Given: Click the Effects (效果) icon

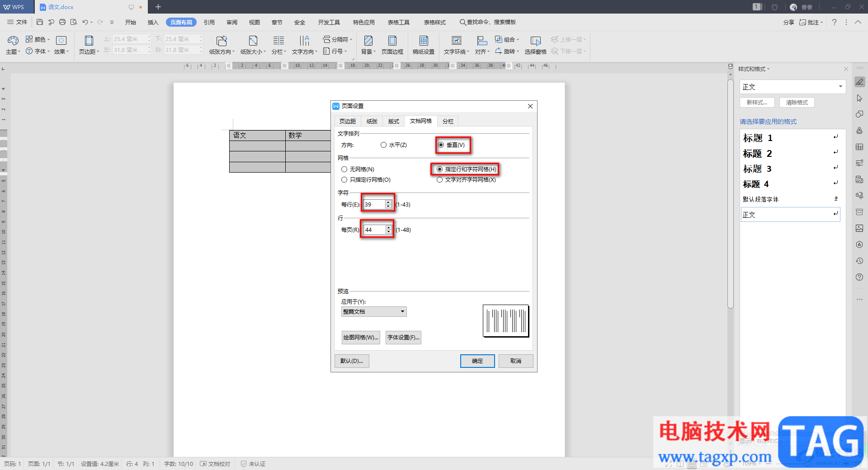Looking at the screenshot, I should (x=61, y=41).
